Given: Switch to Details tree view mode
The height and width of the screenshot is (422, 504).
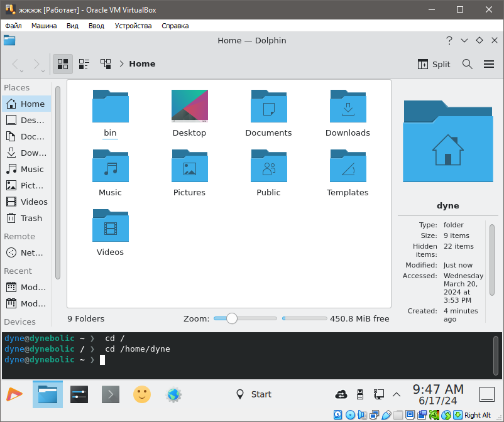Looking at the screenshot, I should [106, 64].
